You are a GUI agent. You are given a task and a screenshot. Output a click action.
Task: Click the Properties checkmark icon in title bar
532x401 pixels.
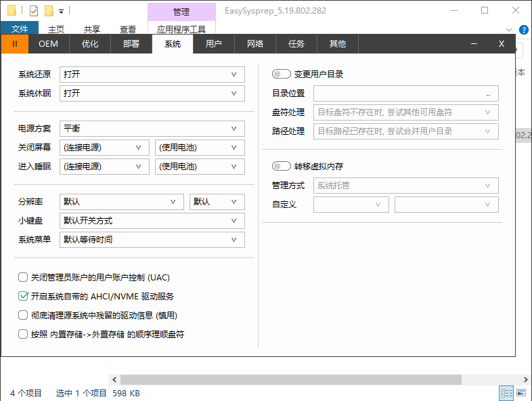tap(34, 11)
